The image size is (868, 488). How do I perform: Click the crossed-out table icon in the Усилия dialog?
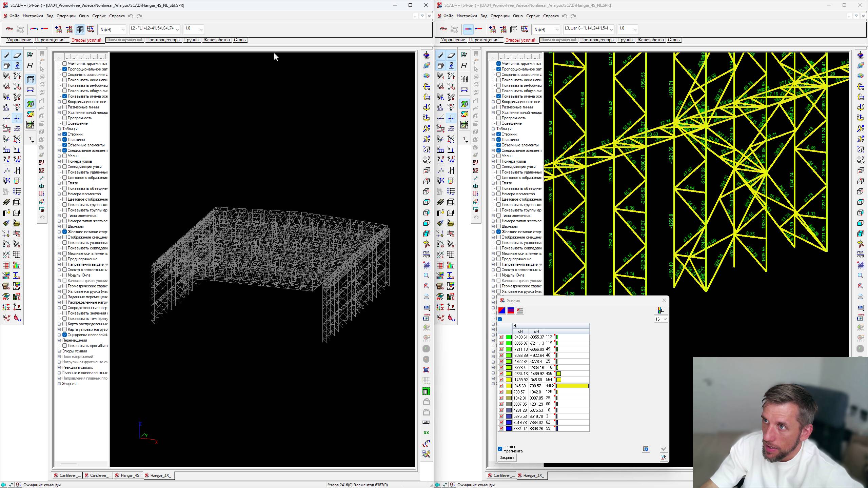point(520,310)
